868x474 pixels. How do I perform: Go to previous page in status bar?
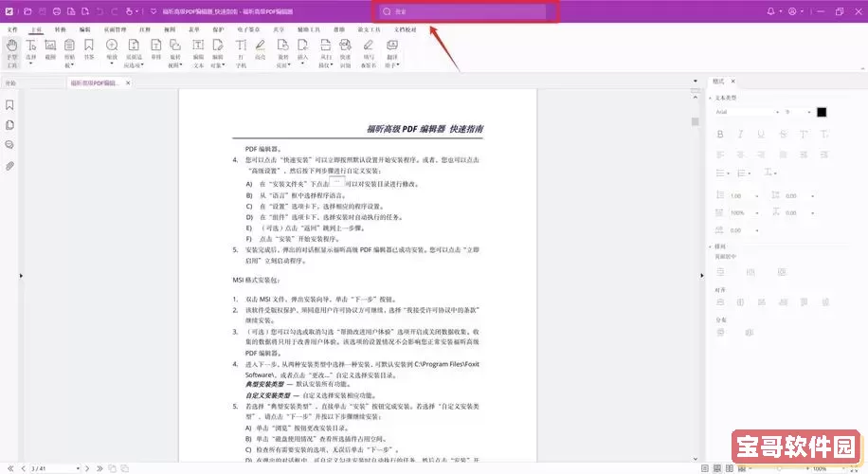pyautogui.click(x=24, y=468)
